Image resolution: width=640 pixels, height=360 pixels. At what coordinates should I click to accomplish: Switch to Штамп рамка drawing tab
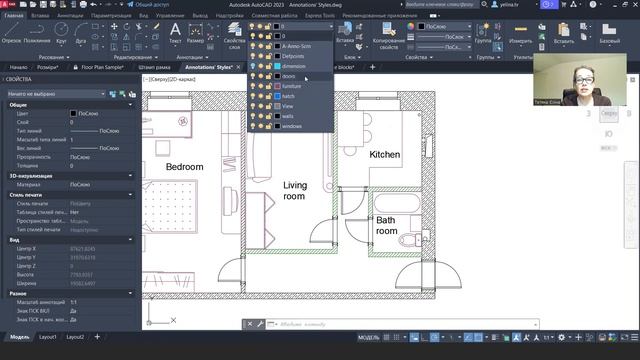tap(154, 67)
